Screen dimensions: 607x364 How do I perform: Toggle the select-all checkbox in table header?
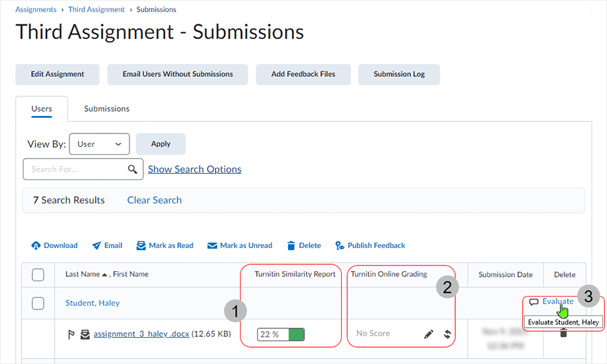(x=38, y=274)
